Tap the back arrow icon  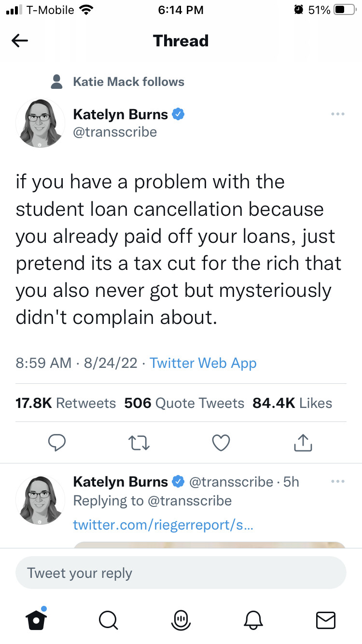tap(20, 41)
